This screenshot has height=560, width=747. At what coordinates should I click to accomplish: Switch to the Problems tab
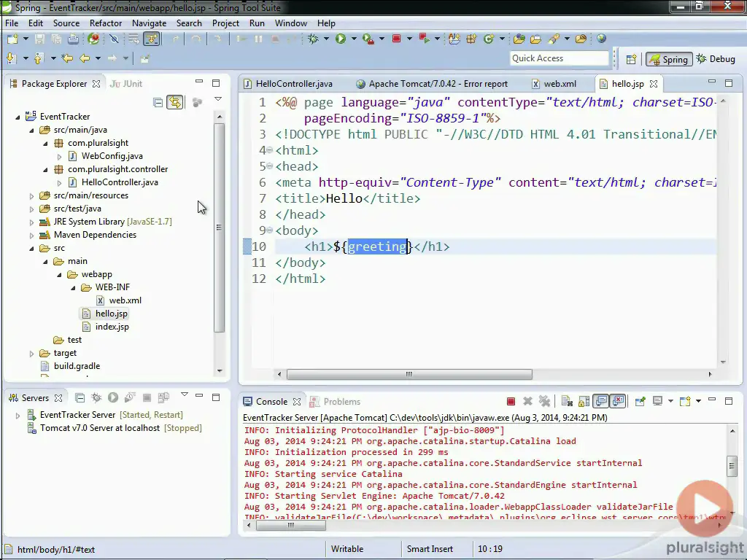coord(335,402)
